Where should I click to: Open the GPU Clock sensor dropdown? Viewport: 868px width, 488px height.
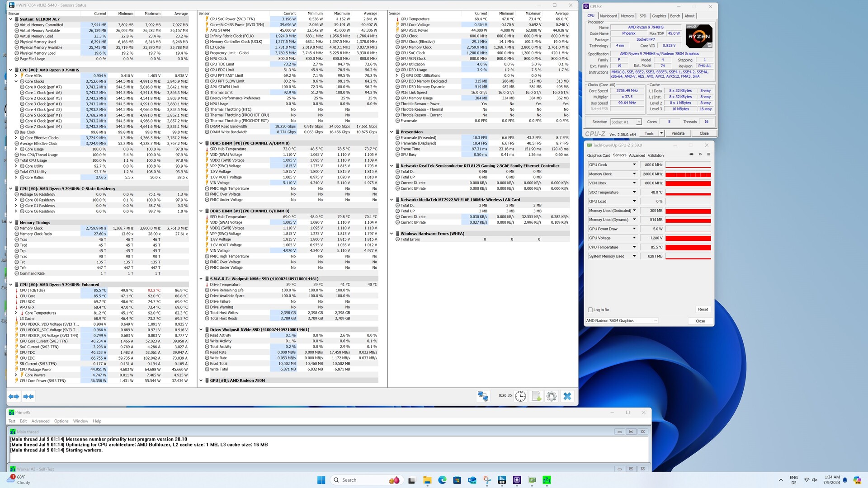634,165
